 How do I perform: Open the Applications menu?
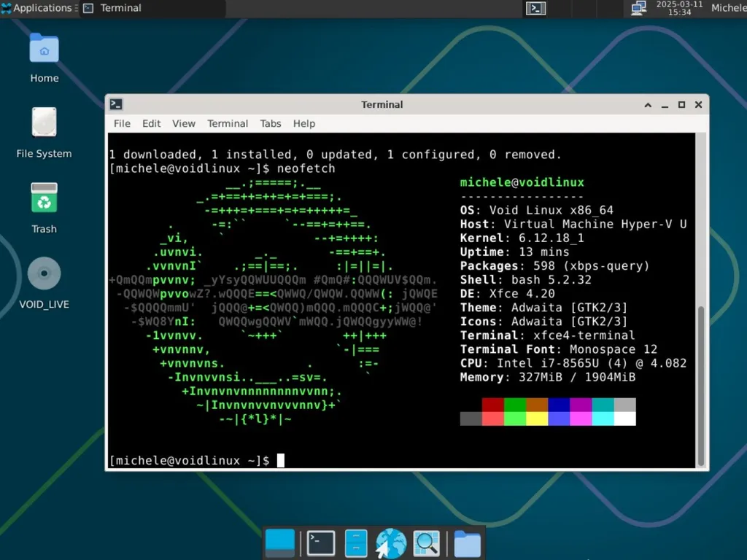point(36,8)
